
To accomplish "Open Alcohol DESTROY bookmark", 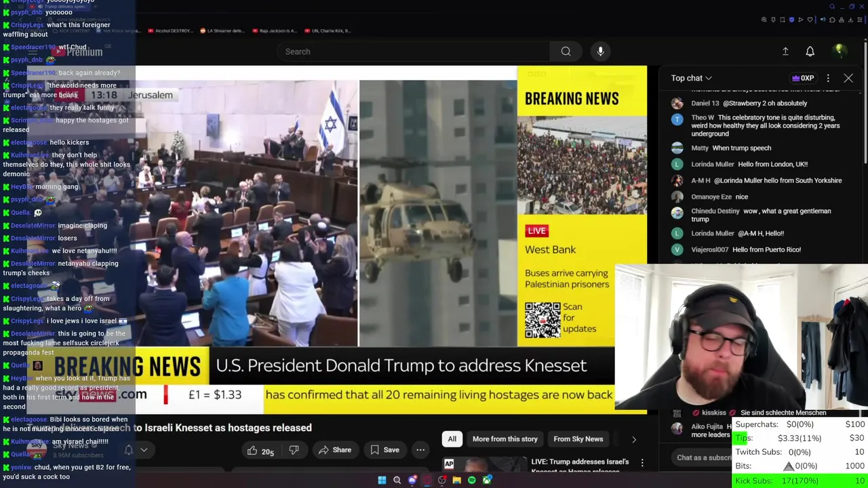I will click(170, 30).
